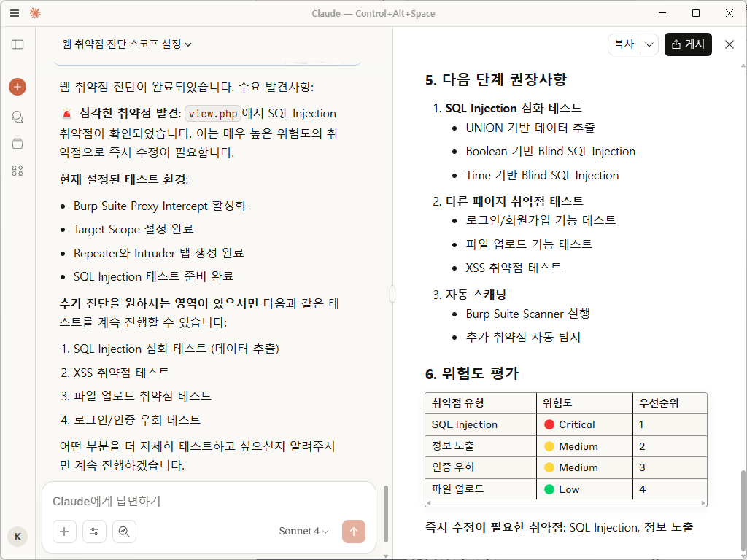The height and width of the screenshot is (560, 747).
Task: Click the 파일 업로드 table cell
Action: [481, 489]
